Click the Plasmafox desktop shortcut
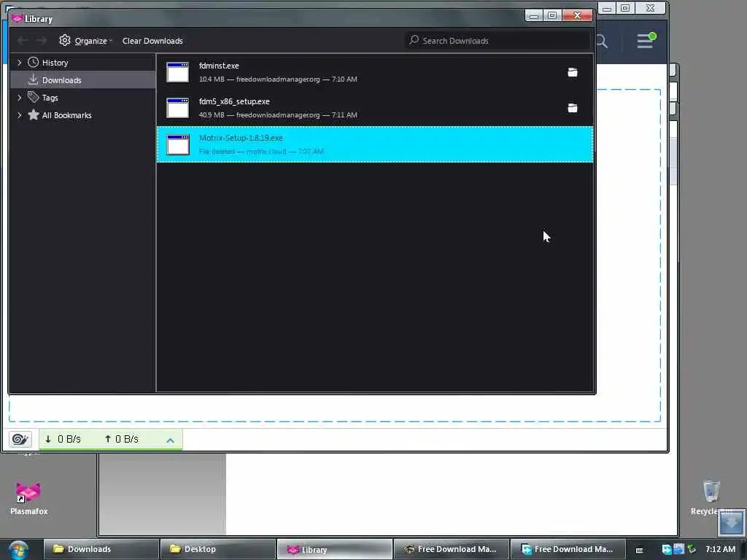The width and height of the screenshot is (747, 560). click(x=28, y=499)
